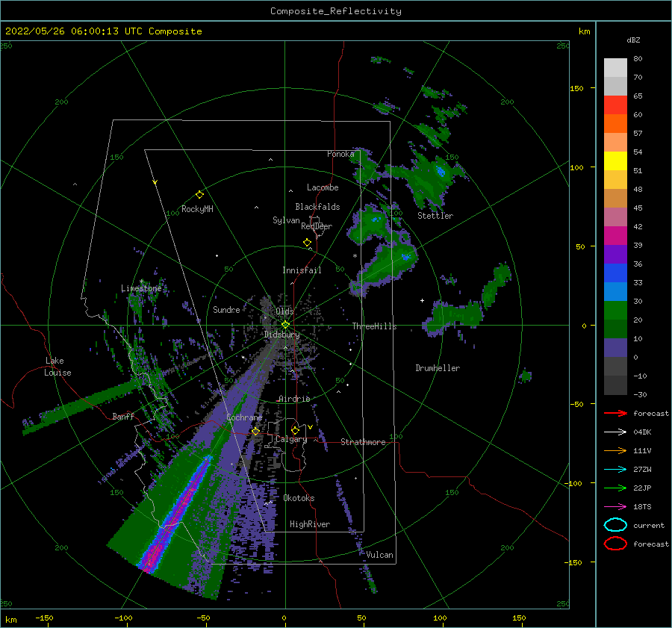Click the Lacombe city label
The image size is (672, 628).
pyautogui.click(x=323, y=187)
